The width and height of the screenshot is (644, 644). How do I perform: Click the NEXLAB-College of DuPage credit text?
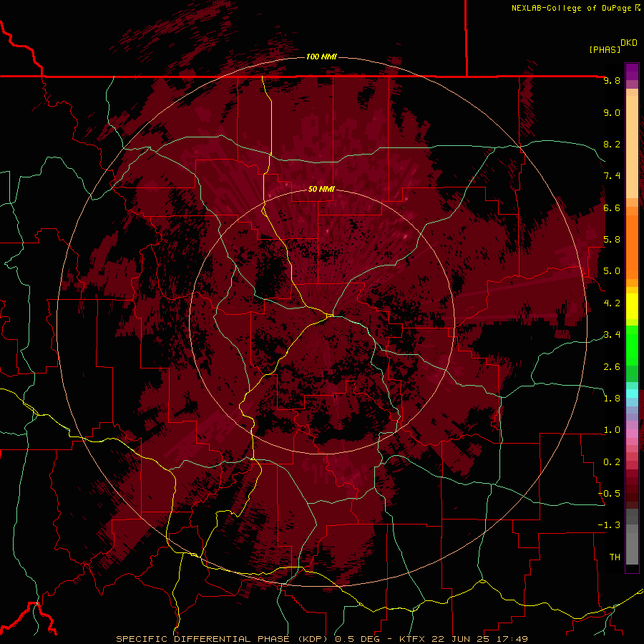click(571, 8)
